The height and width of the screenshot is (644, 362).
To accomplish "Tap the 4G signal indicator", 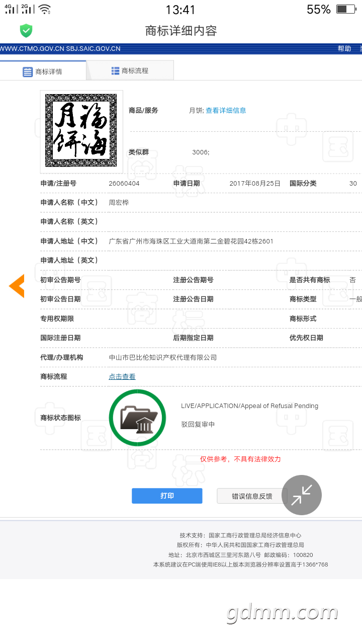I will click(x=11, y=9).
